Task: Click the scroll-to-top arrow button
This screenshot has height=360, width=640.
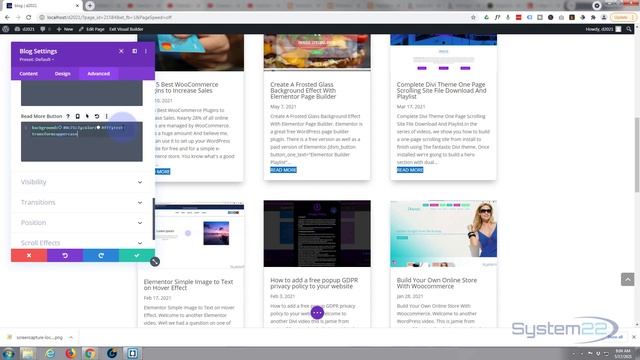Action: (x=627, y=280)
